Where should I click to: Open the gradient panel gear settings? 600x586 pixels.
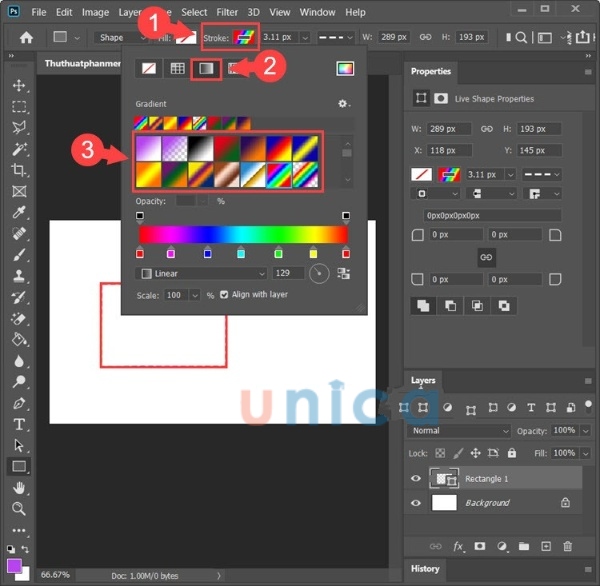click(x=343, y=104)
